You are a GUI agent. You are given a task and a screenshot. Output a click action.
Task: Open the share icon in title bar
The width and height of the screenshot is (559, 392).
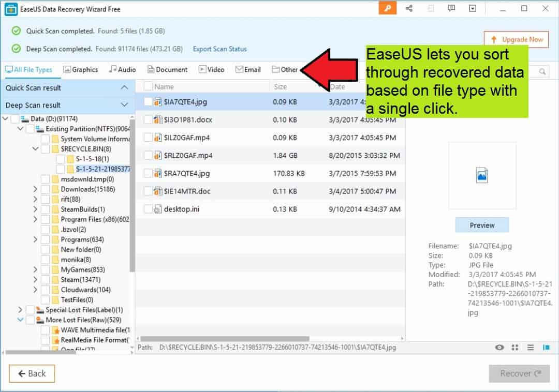(x=409, y=8)
